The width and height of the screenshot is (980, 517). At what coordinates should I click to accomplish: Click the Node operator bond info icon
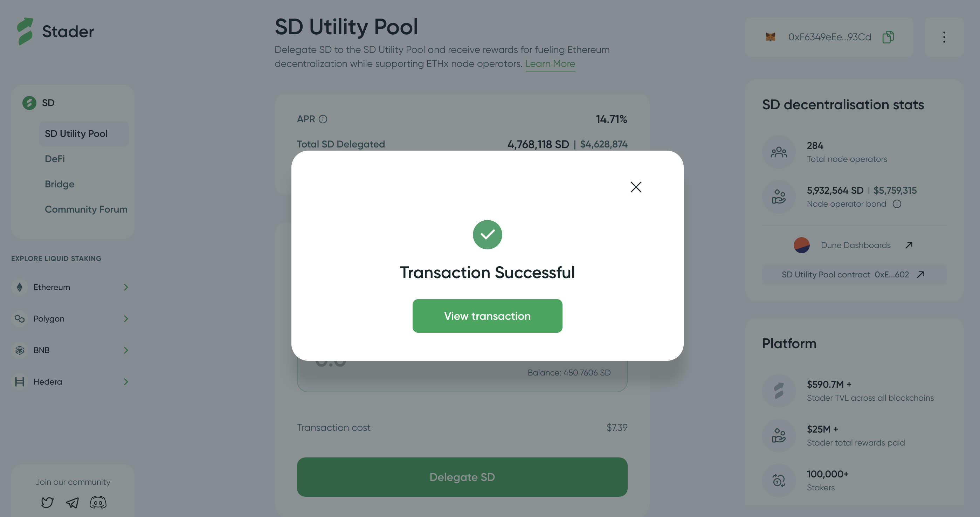click(x=897, y=204)
